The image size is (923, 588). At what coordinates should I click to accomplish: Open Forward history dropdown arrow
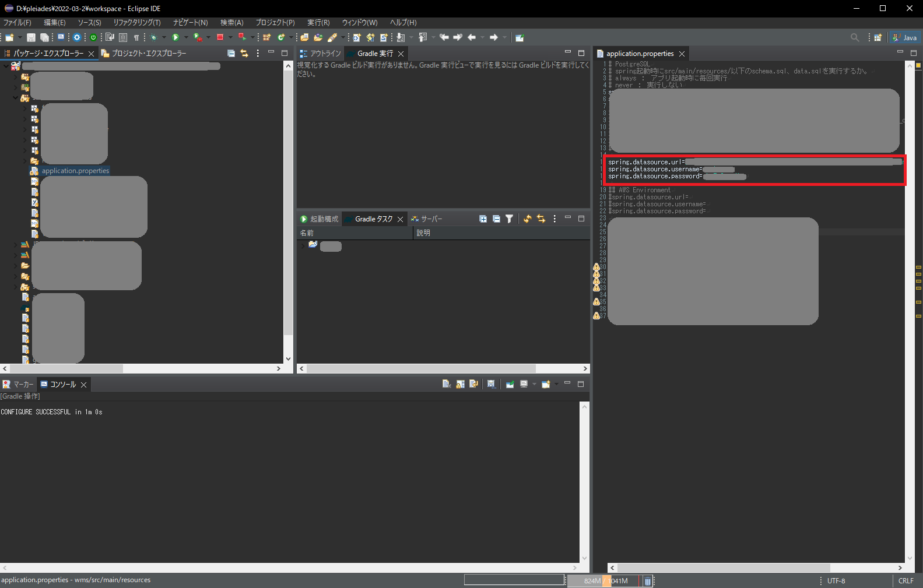(504, 37)
